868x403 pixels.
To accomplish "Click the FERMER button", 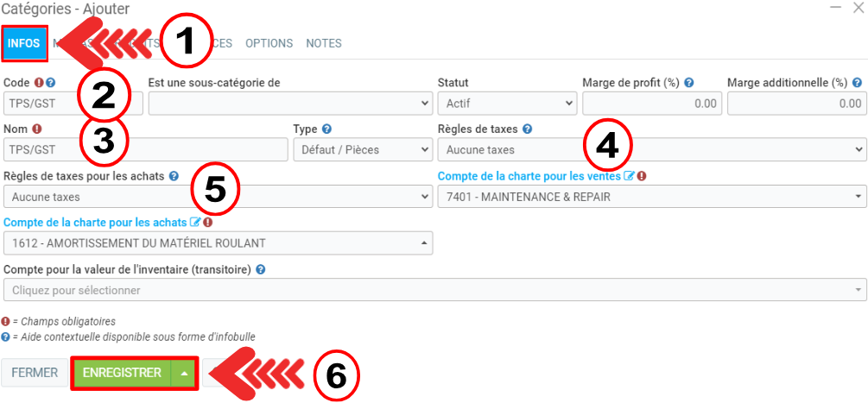I will coord(35,373).
